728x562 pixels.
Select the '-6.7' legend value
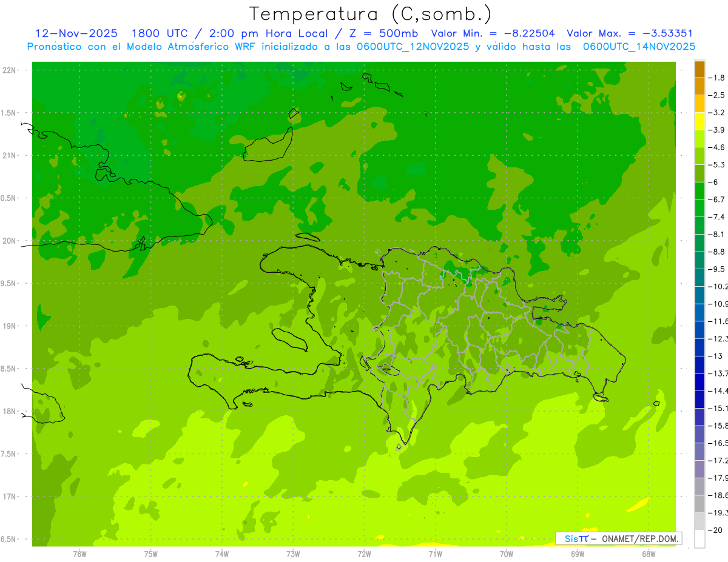pos(718,199)
